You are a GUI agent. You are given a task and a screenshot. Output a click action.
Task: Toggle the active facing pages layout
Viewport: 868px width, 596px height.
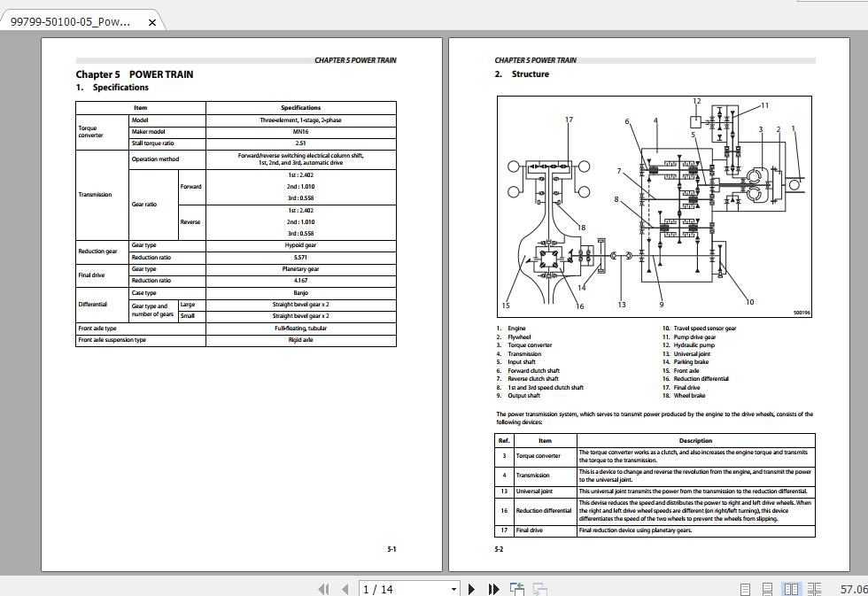tap(791, 587)
